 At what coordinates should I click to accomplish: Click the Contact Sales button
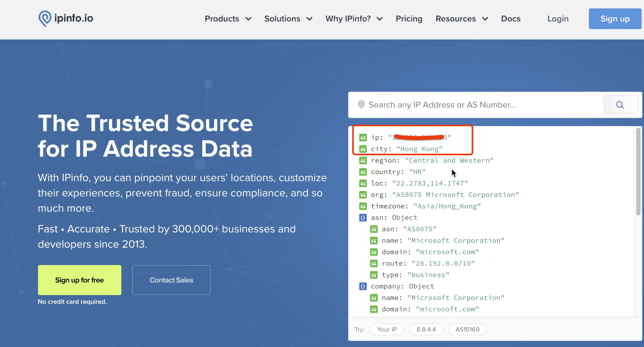pos(171,280)
